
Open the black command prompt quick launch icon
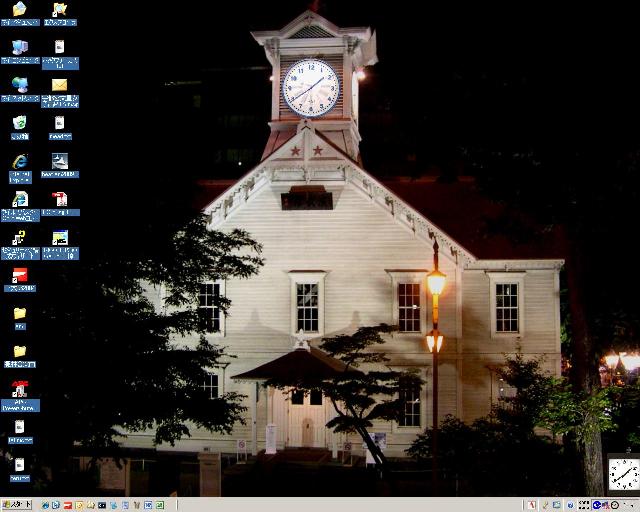[102, 505]
